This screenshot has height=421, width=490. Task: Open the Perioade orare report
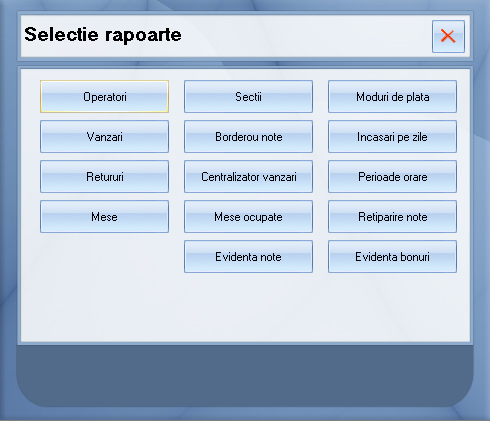pos(392,177)
